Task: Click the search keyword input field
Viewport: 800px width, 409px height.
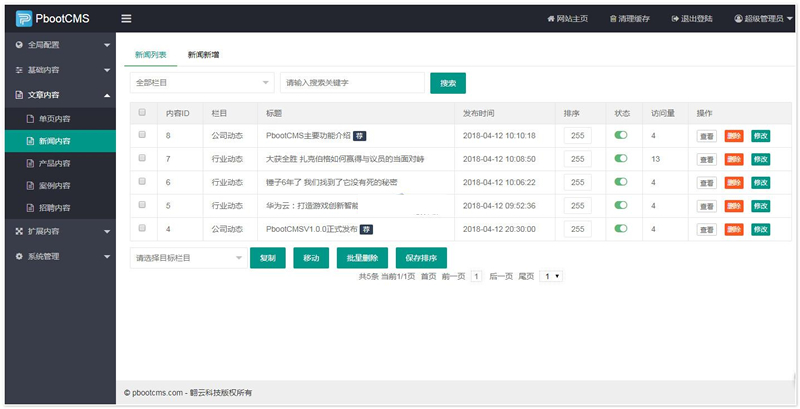Action: click(x=352, y=83)
